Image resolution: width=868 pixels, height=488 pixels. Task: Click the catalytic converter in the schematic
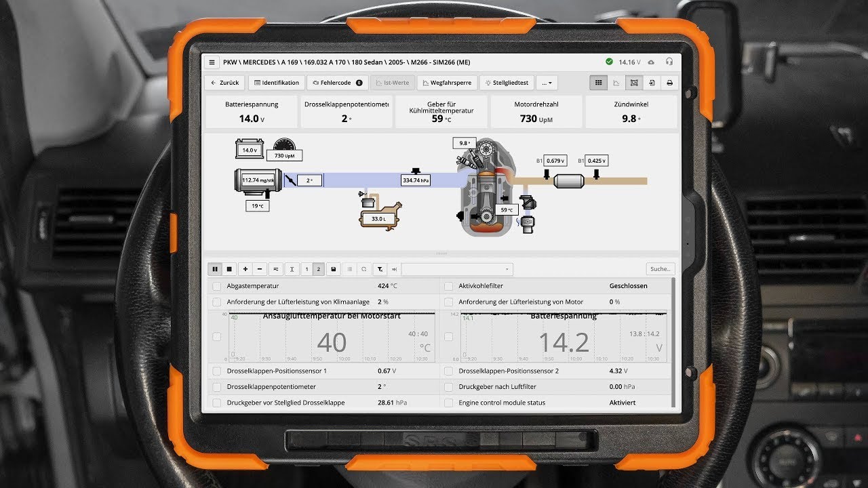coord(570,182)
